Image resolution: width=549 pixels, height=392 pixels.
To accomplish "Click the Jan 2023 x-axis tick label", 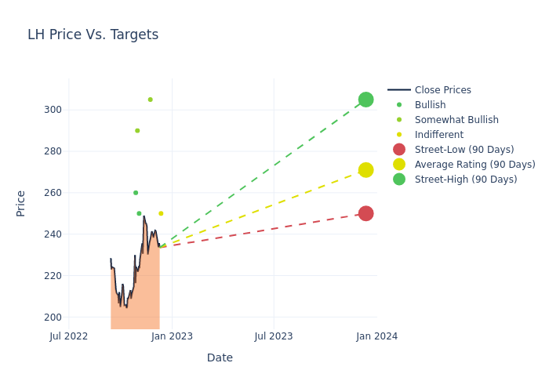I will 172,336.
